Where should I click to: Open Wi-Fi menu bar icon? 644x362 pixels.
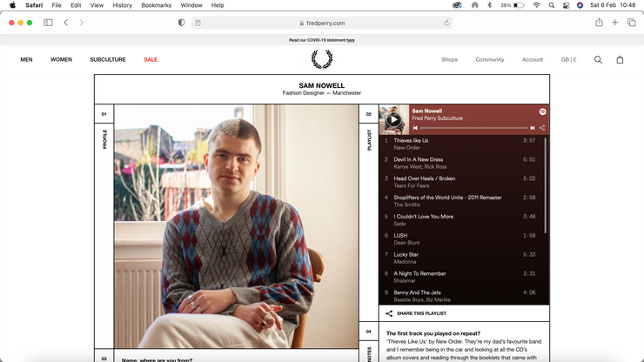click(536, 5)
